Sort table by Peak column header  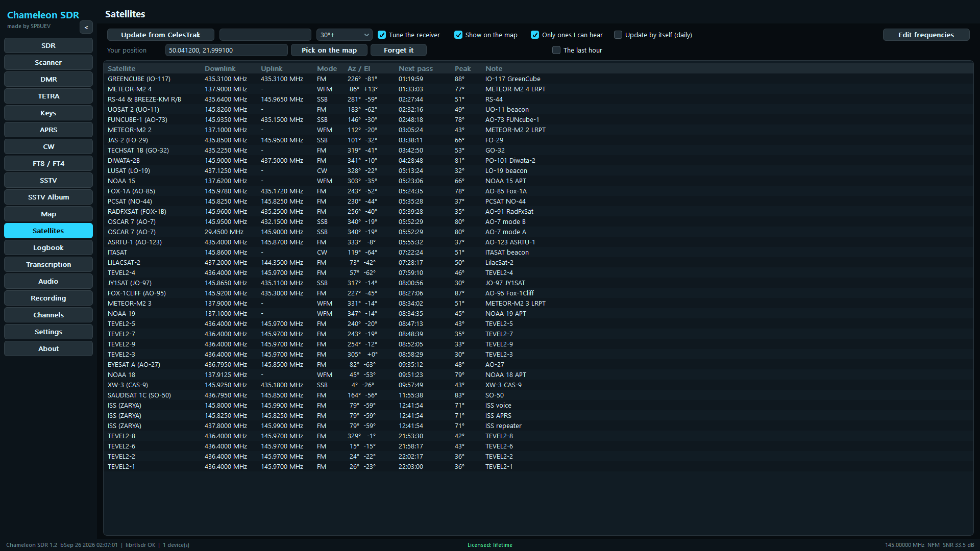coord(462,68)
